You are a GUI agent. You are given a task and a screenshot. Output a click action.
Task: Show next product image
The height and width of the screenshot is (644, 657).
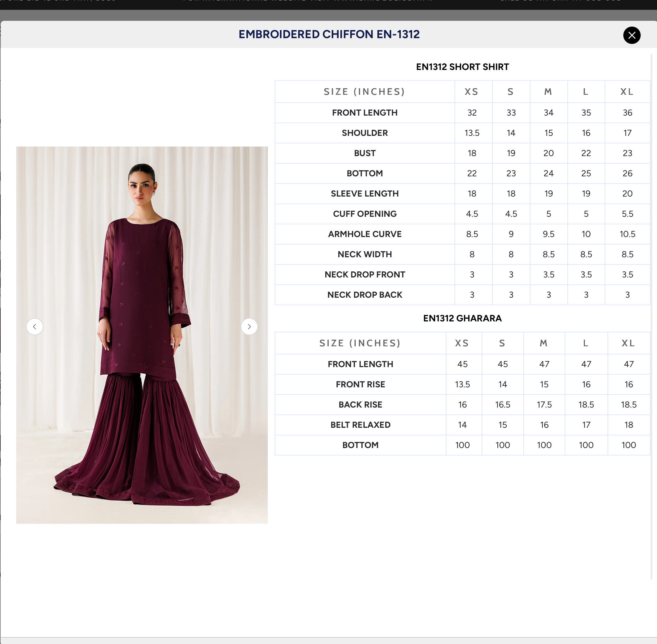click(249, 326)
